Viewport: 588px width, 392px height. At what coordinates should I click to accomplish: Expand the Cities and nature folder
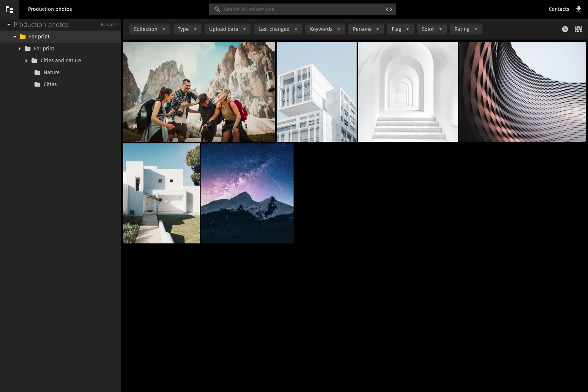pos(26,60)
